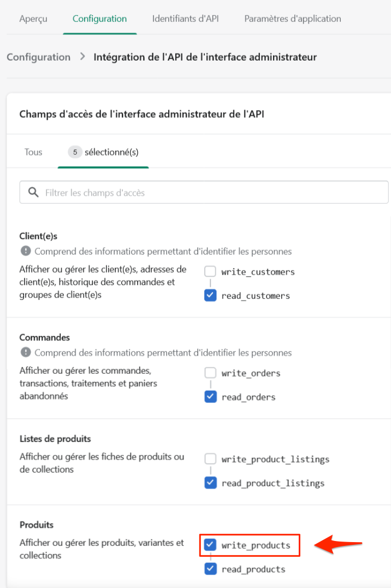Select the Configuration tab
Image resolution: width=391 pixels, height=588 pixels.
[x=99, y=19]
